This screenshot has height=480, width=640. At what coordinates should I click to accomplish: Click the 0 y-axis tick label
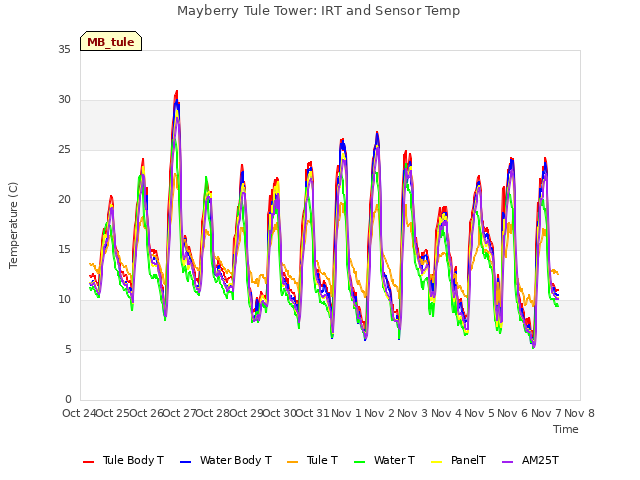point(68,400)
